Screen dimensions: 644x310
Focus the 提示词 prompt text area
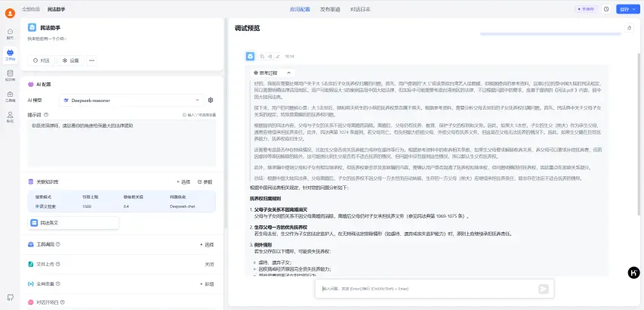(x=122, y=143)
